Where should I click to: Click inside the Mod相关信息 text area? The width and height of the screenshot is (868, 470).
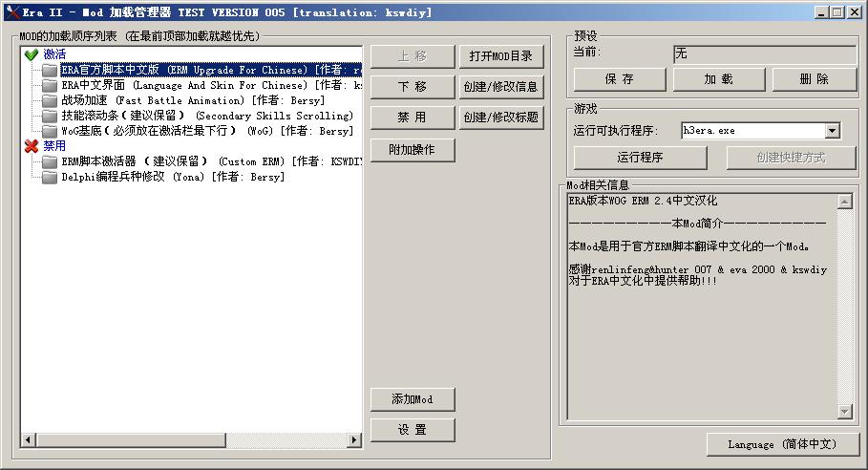point(702,306)
